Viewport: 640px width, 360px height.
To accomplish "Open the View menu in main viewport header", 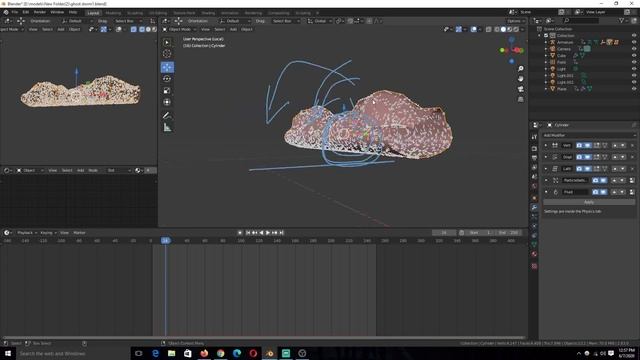I will point(205,29).
